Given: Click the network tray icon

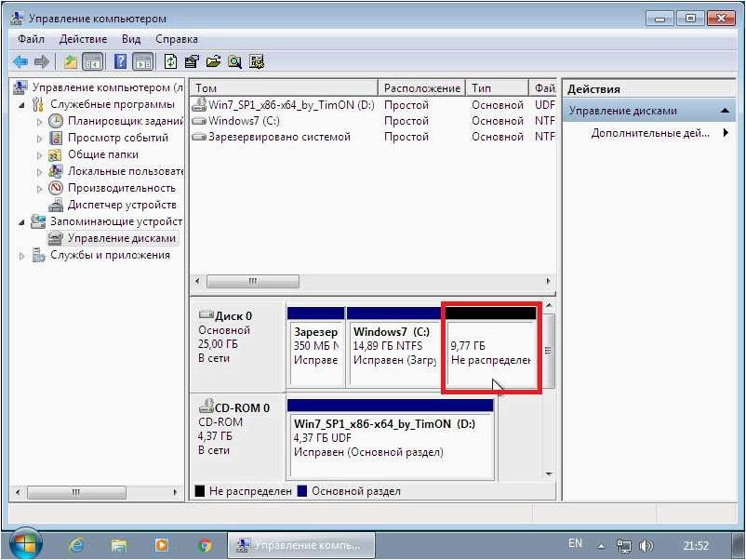Looking at the screenshot, I should click(x=624, y=546).
